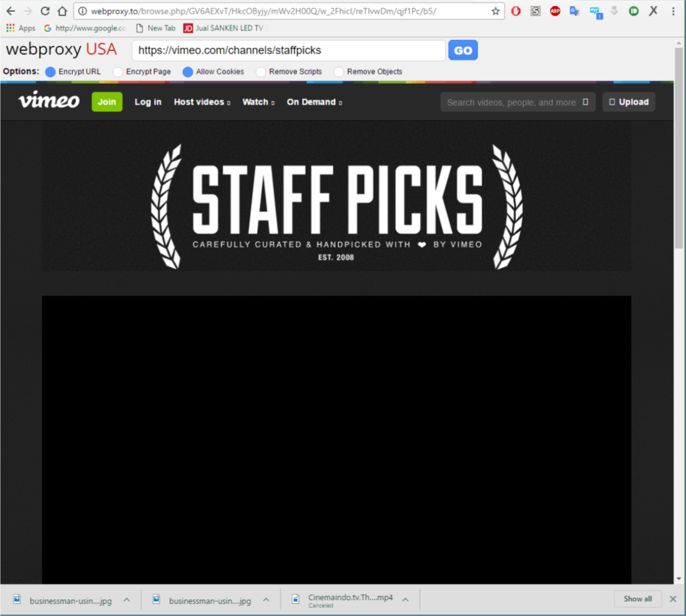Viewport: 686px width, 616px height.
Task: Click the proxy URL input field
Action: 289,51
